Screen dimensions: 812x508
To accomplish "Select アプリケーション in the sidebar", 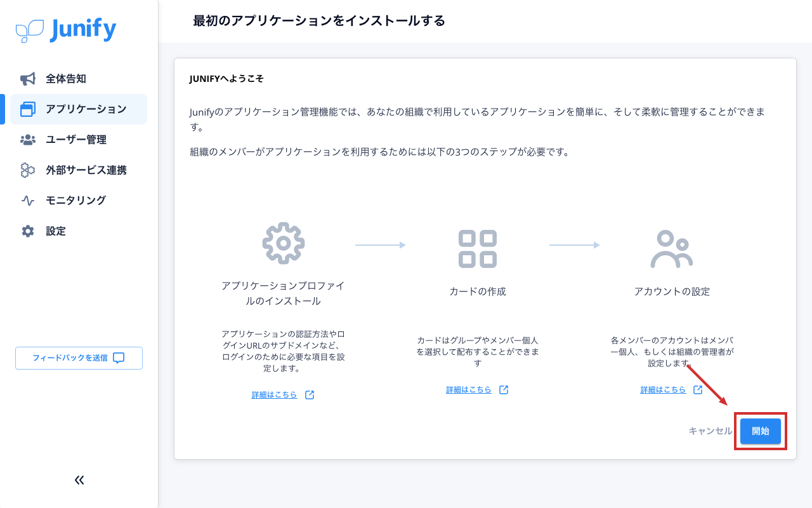I will (79, 109).
